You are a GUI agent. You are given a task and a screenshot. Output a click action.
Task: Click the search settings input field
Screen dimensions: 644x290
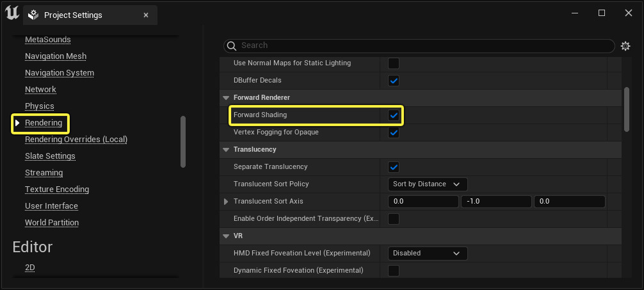(x=423, y=46)
